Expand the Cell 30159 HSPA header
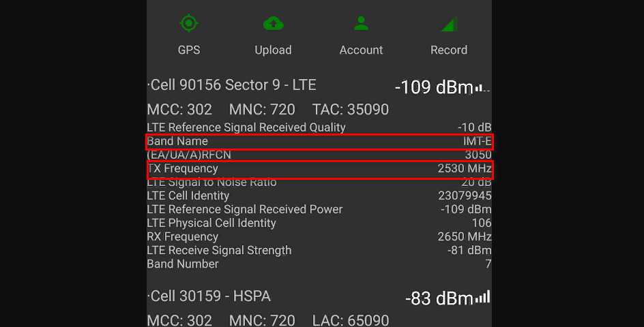The image size is (644, 327). click(x=209, y=296)
